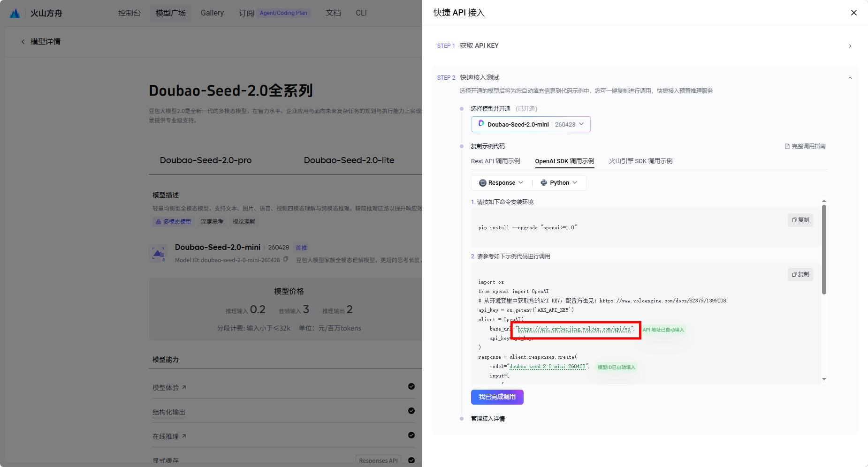The image size is (868, 467).
Task: Open 文档 in top navigation
Action: pyautogui.click(x=333, y=13)
